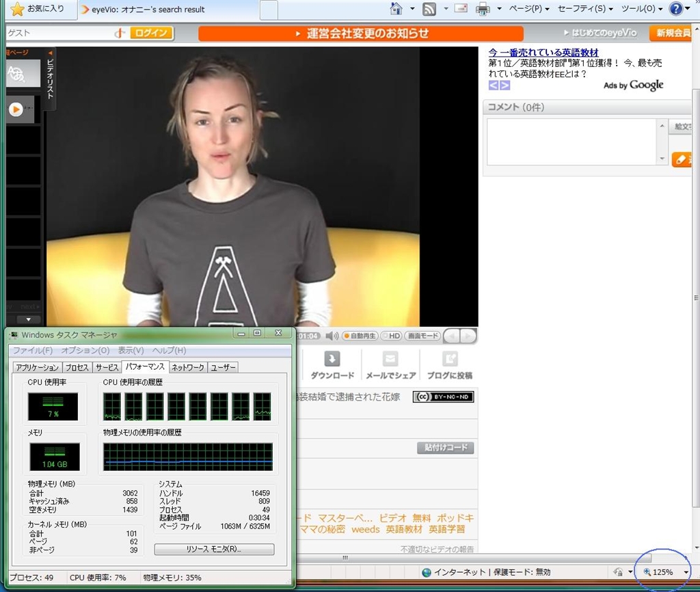700x592 pixels.
Task: Expand the Print dropdown arrow
Action: (x=499, y=8)
